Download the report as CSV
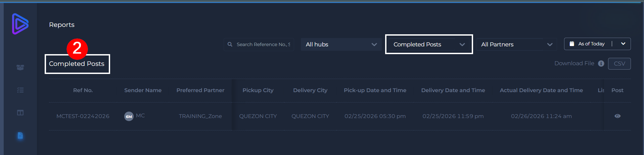 pyautogui.click(x=619, y=64)
